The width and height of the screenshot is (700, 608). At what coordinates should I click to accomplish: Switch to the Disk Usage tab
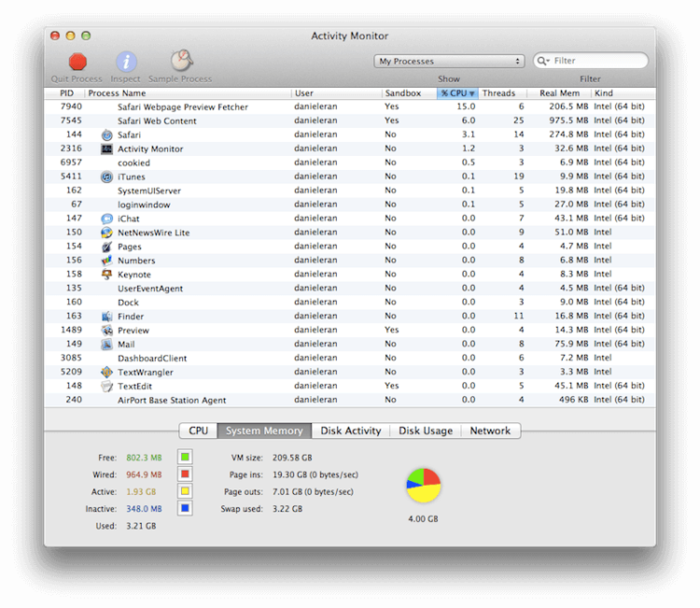[x=426, y=431]
